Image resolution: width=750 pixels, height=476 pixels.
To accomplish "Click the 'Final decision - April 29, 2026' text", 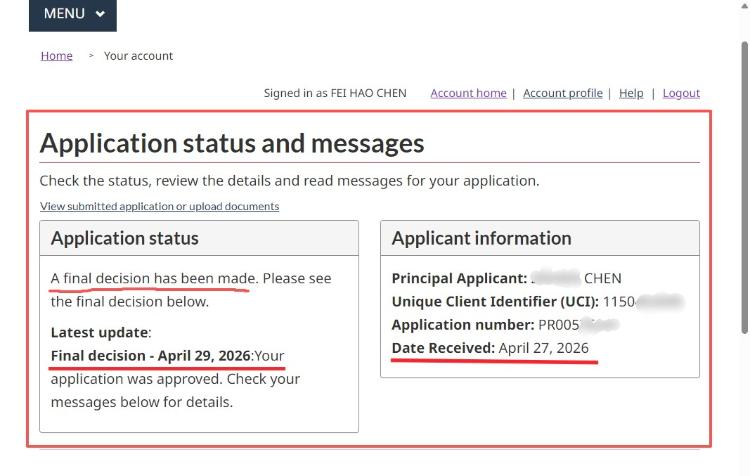I will tap(151, 355).
